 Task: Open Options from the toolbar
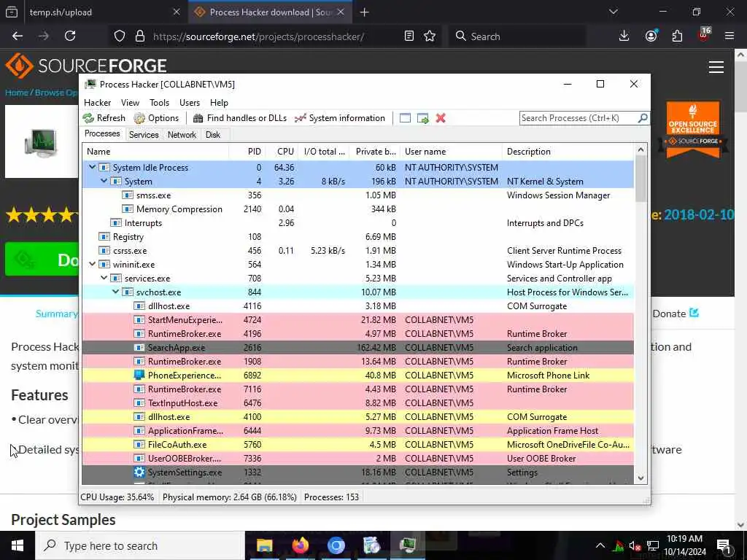156,118
